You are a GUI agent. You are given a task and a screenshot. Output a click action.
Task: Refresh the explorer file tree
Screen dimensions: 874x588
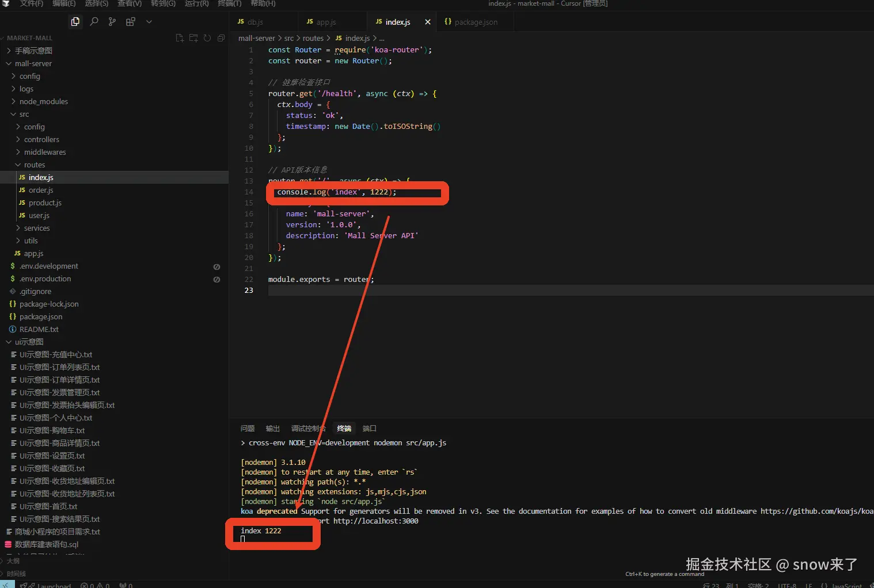coord(207,38)
